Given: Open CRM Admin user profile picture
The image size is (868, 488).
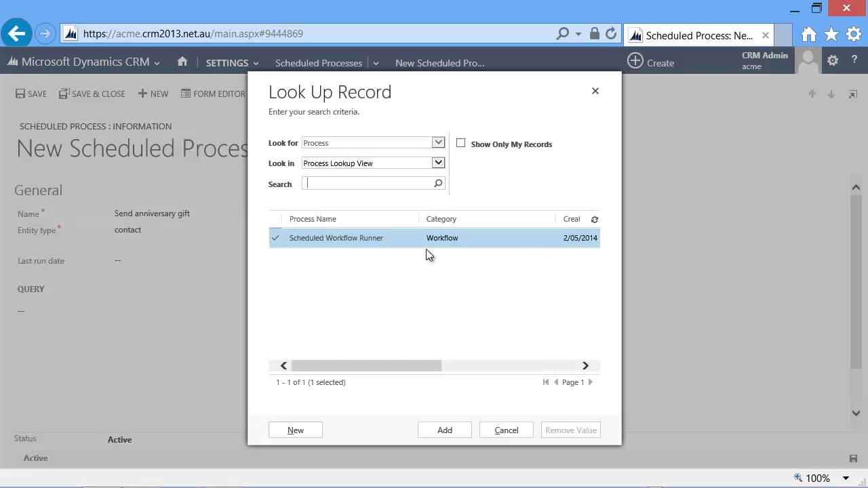Looking at the screenshot, I should tap(808, 61).
